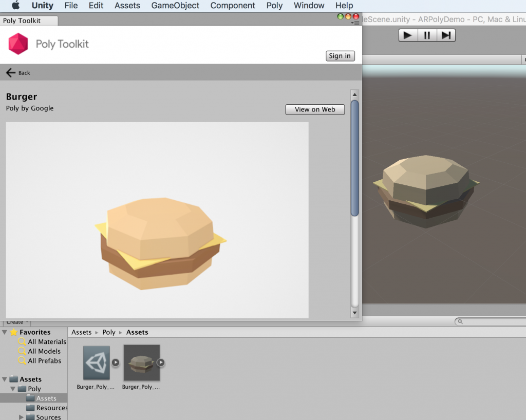
Task: Open the GameObject menu
Action: click(x=175, y=6)
